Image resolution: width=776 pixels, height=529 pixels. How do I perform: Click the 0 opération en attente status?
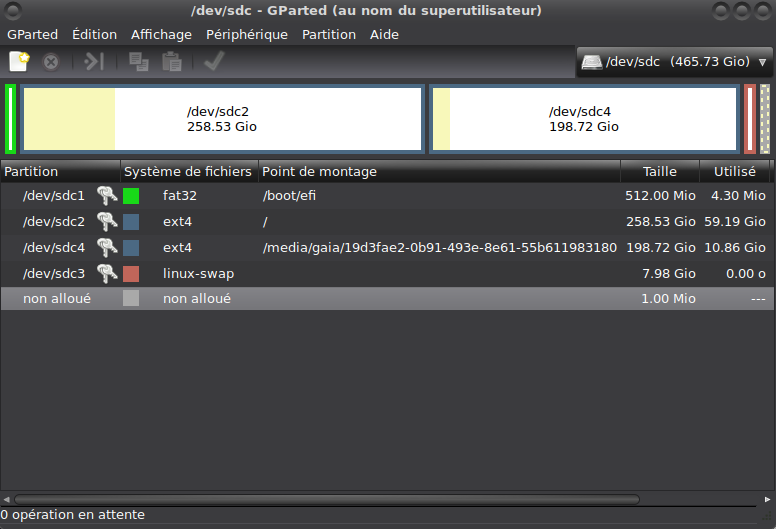[73, 515]
